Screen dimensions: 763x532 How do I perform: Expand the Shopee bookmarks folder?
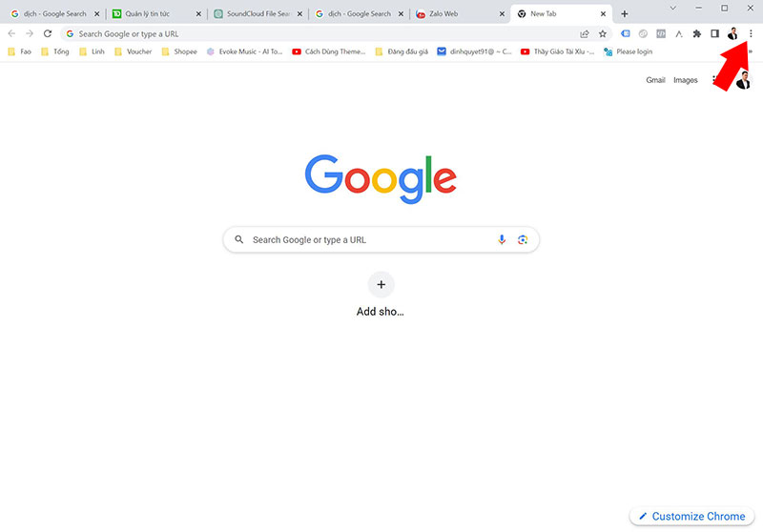coord(179,51)
